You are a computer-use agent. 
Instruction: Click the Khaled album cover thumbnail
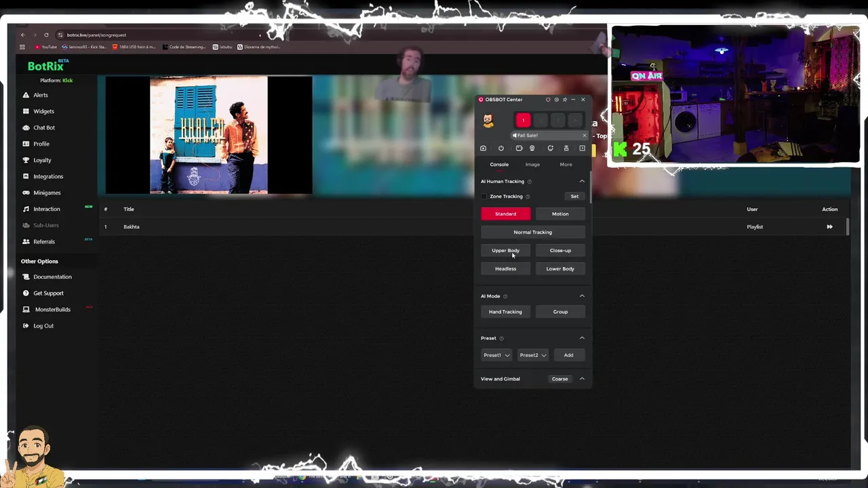click(x=209, y=135)
